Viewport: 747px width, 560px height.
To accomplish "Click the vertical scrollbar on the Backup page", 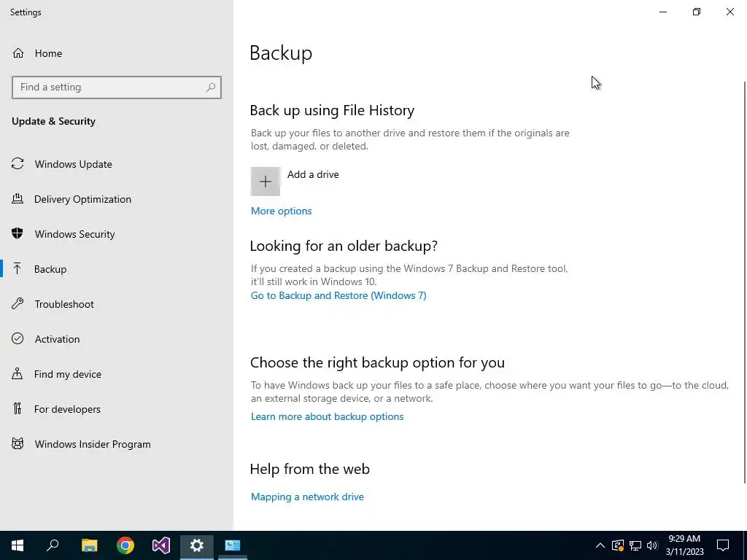I will [x=745, y=281].
